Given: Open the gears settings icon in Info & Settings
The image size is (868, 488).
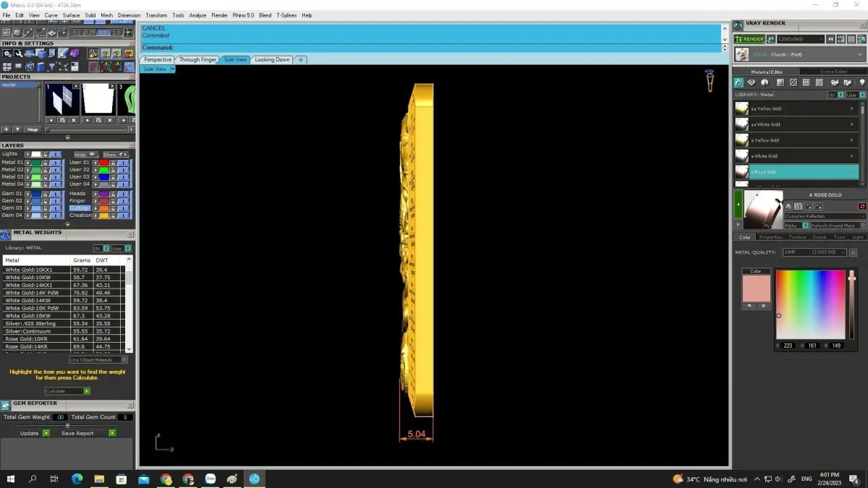Looking at the screenshot, I should coord(7,53).
